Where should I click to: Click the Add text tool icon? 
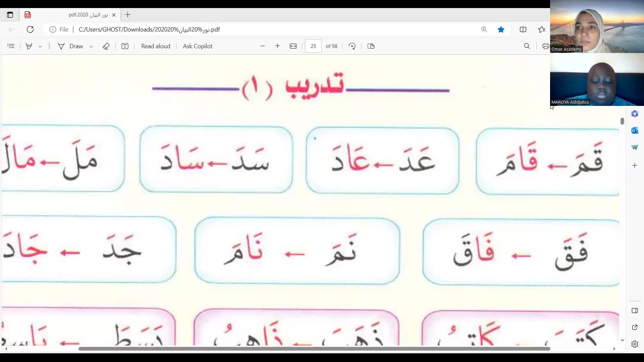[x=125, y=46]
